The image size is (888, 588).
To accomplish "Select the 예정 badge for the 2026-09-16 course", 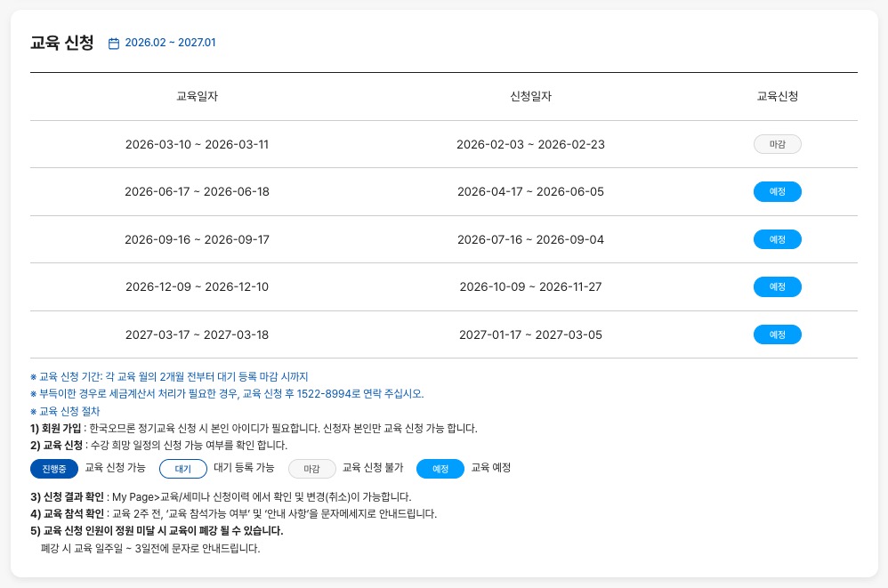I will (777, 239).
